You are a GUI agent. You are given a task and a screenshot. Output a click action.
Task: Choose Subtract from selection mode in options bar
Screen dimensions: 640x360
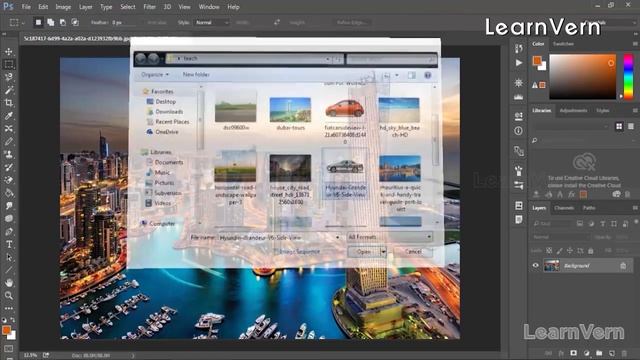(x=63, y=22)
